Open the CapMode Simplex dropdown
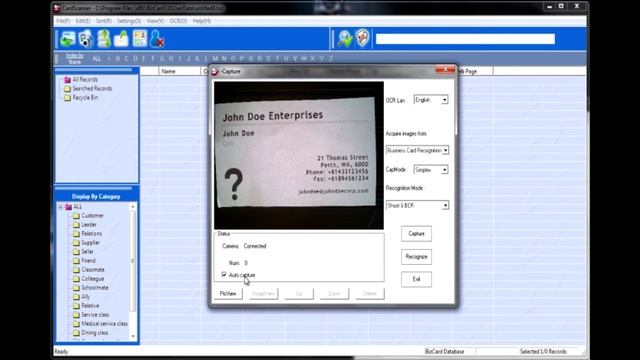This screenshot has height=360, width=640. 431,169
